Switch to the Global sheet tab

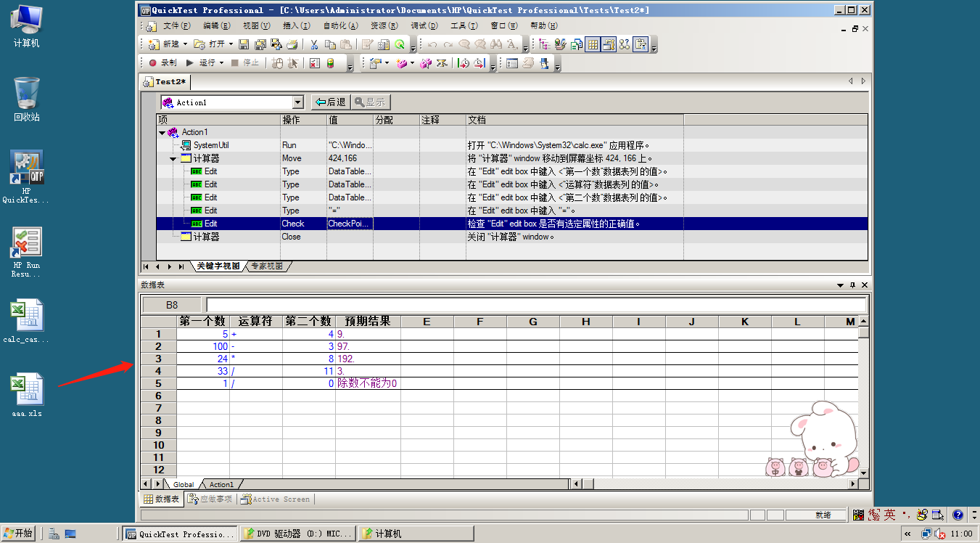(x=184, y=484)
